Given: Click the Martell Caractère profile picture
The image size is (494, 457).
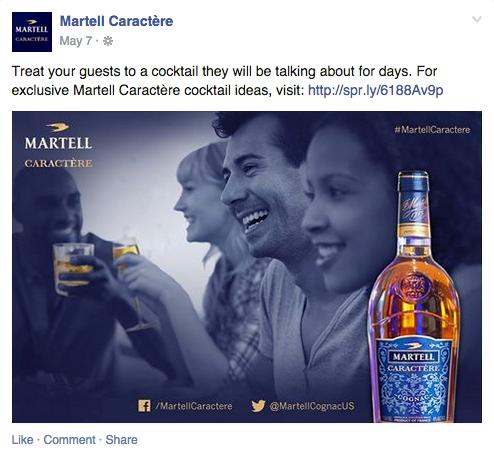Looking at the screenshot, I should coord(32,32).
